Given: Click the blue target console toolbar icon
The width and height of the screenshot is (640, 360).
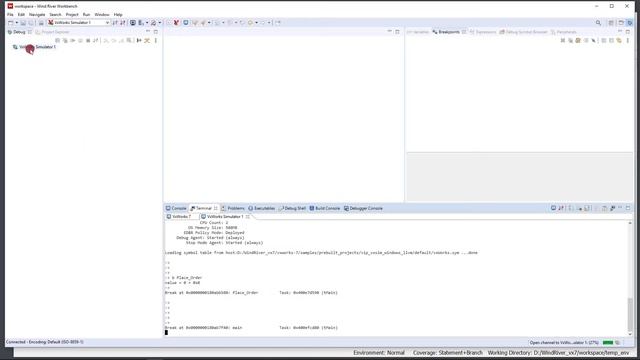Looking at the screenshot, I should (x=186, y=22).
